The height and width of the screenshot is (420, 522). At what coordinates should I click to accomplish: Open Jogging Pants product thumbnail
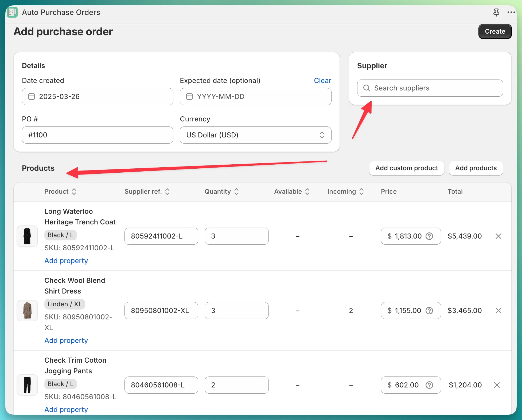(27, 385)
